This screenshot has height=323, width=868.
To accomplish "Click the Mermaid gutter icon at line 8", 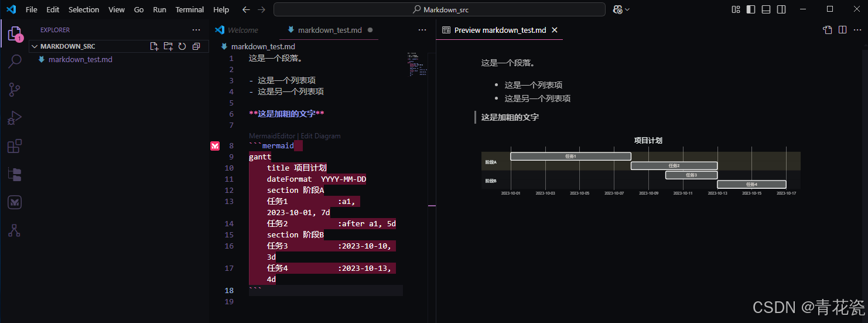I will click(215, 146).
